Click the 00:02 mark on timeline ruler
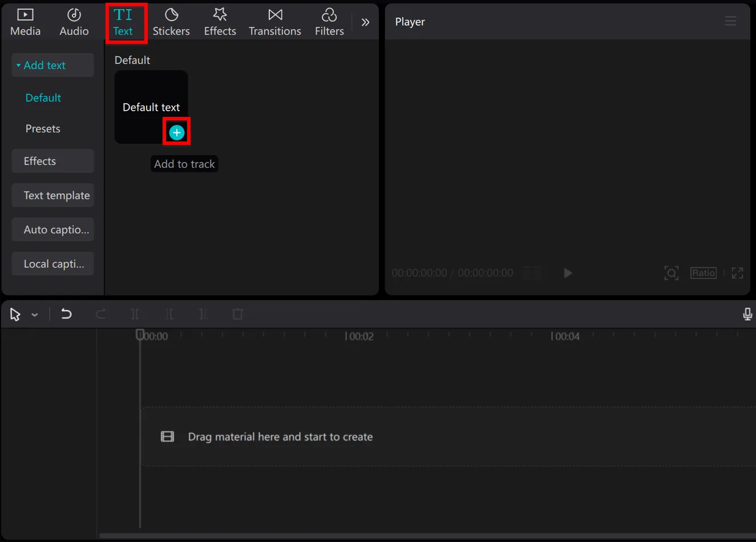This screenshot has height=542, width=756. (359, 336)
